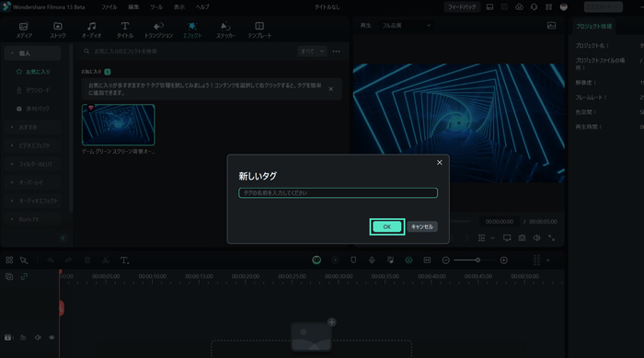
Task: Toggle the auto-link chain icon in timeline
Action: (24, 277)
